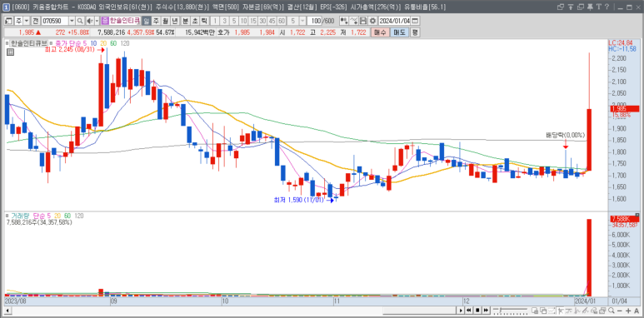
Task: Click the 평 button
Action: click(415, 32)
